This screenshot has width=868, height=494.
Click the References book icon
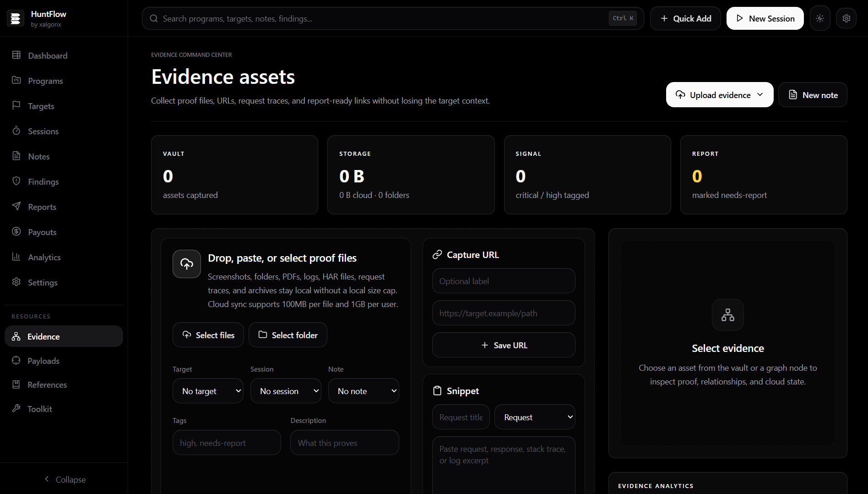(x=16, y=384)
